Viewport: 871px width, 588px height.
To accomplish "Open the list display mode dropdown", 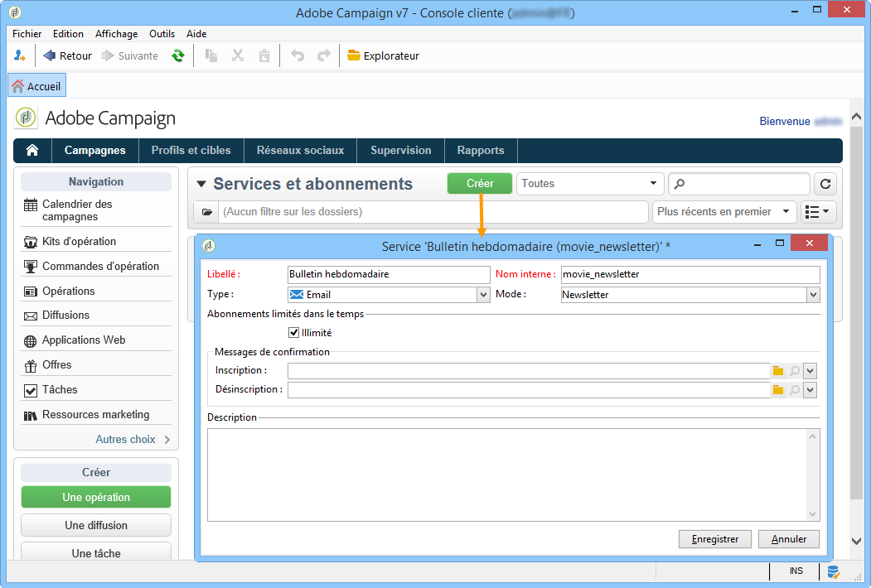I will (x=818, y=211).
